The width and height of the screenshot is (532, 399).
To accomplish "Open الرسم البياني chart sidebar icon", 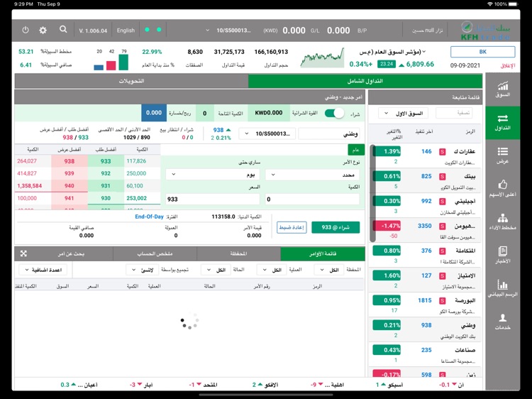I will click(502, 289).
